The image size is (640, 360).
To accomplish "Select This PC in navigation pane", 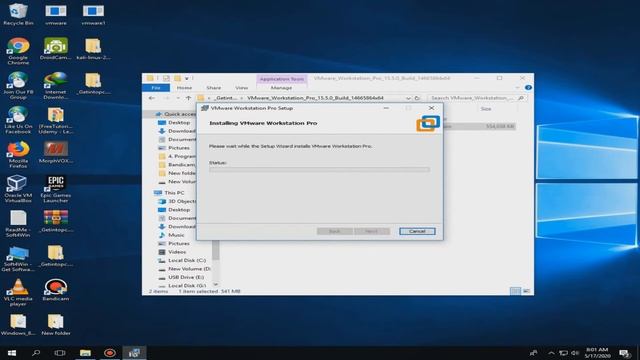I will (x=174, y=193).
